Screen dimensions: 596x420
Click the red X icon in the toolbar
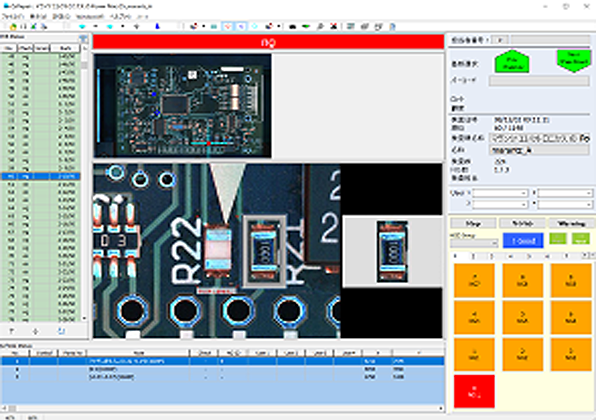pyautogui.click(x=333, y=26)
